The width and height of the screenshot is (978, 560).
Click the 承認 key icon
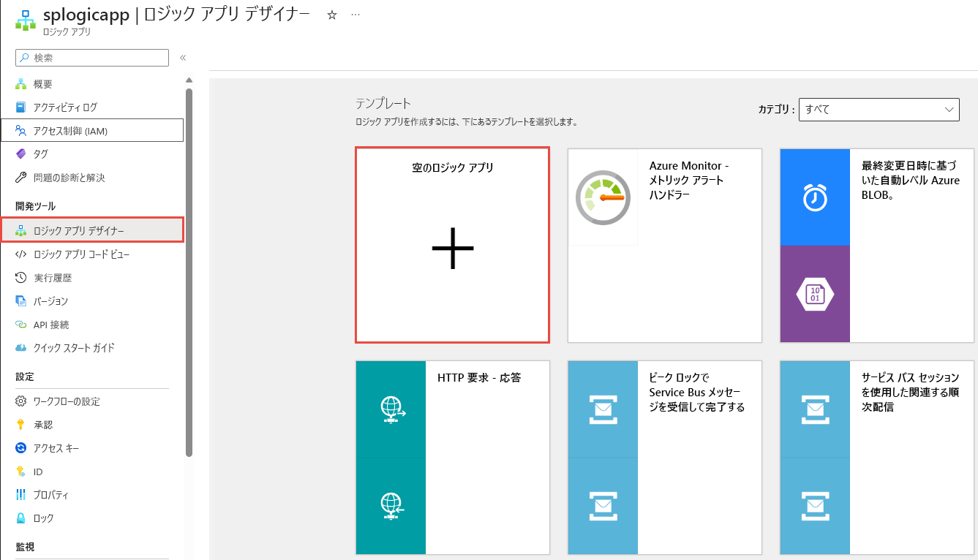click(x=21, y=425)
